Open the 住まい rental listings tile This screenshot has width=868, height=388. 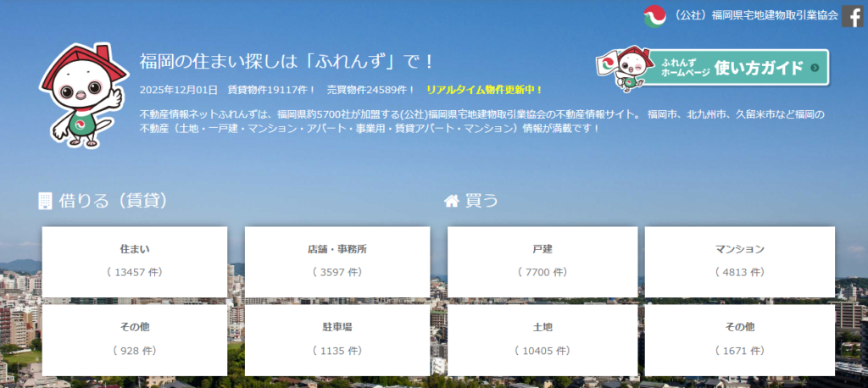(135, 261)
